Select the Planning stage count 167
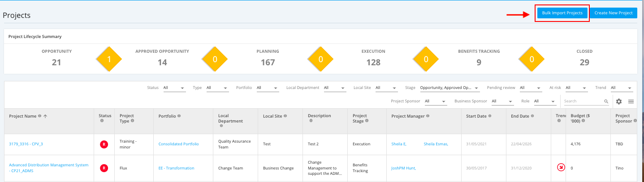The image size is (644, 182). pyautogui.click(x=268, y=62)
